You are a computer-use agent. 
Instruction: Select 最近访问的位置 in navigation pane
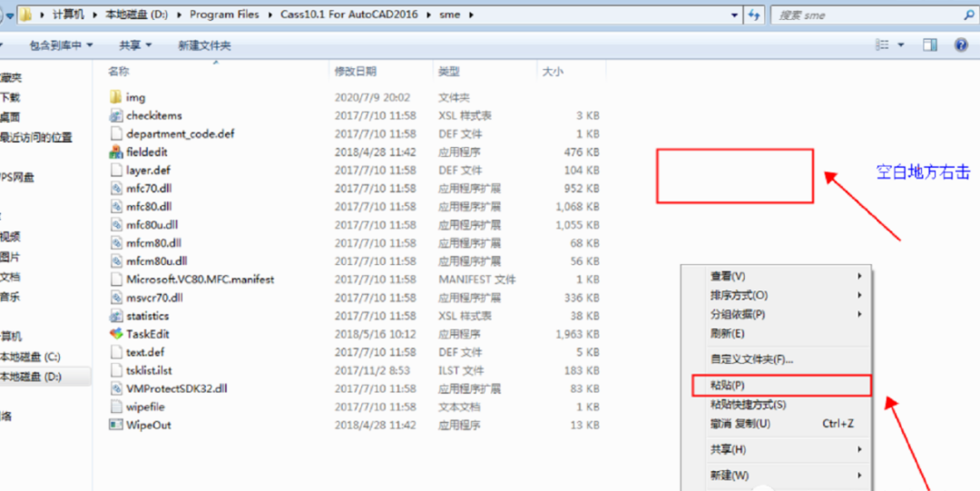pos(35,137)
